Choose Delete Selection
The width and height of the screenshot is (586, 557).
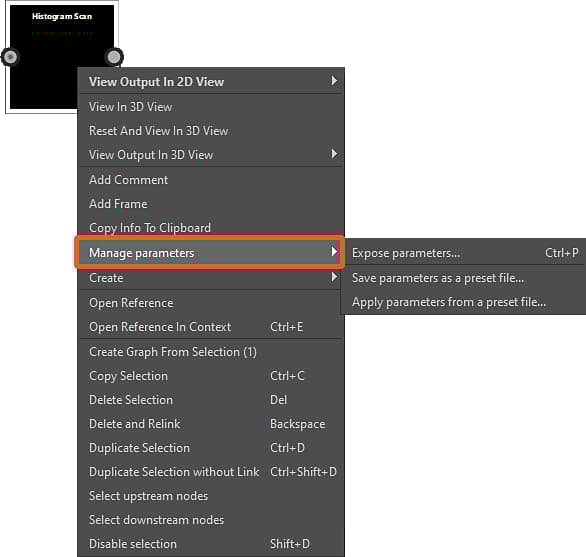[211, 400]
